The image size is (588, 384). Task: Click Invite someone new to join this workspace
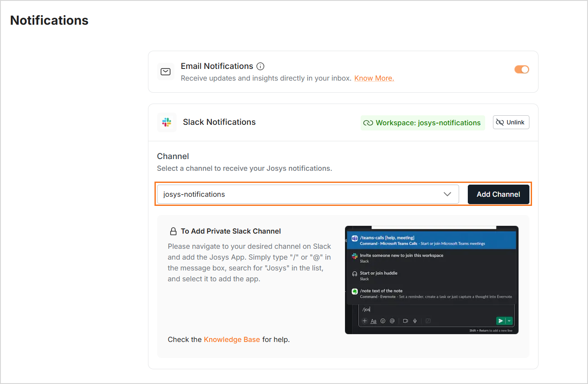[x=431, y=258]
